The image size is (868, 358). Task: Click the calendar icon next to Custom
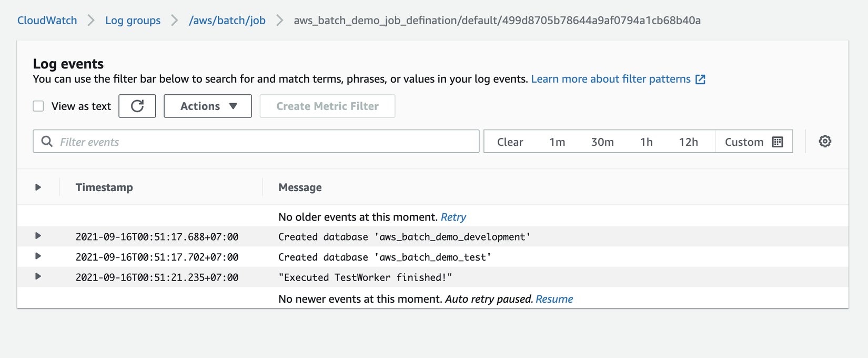pos(778,142)
